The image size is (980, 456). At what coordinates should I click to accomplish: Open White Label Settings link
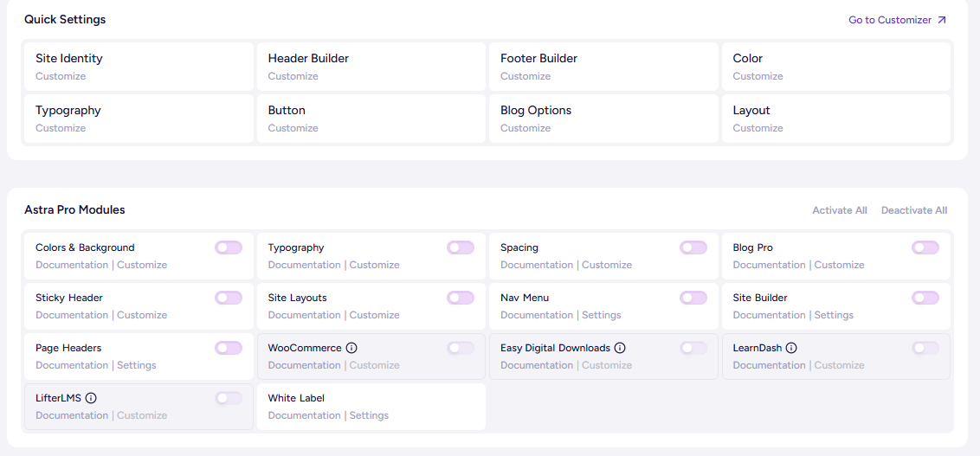369,415
